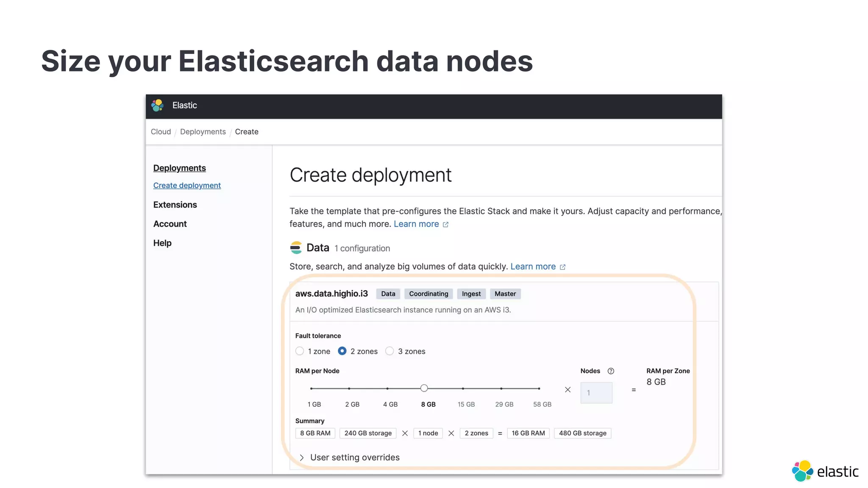The image size is (868, 488).
Task: Set RAM slider to 1 GB tick
Action: 311,388
